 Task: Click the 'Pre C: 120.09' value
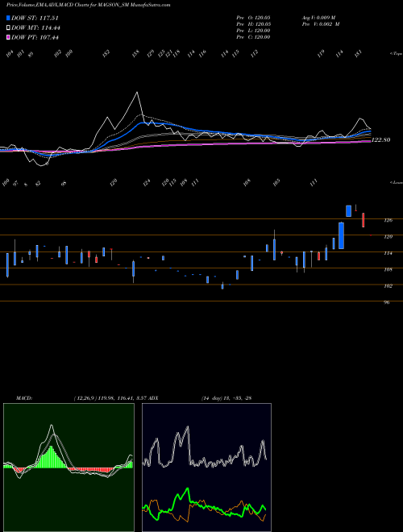(x=253, y=37)
